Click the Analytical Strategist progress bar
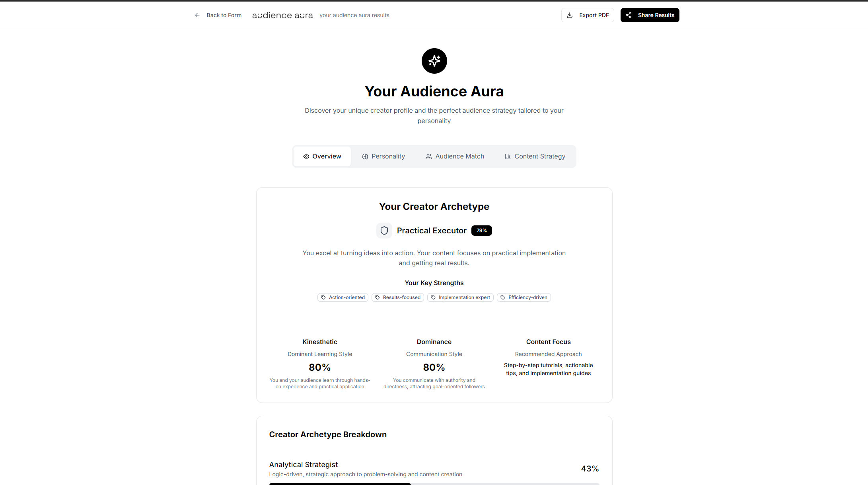This screenshot has height=485, width=868. (x=434, y=483)
